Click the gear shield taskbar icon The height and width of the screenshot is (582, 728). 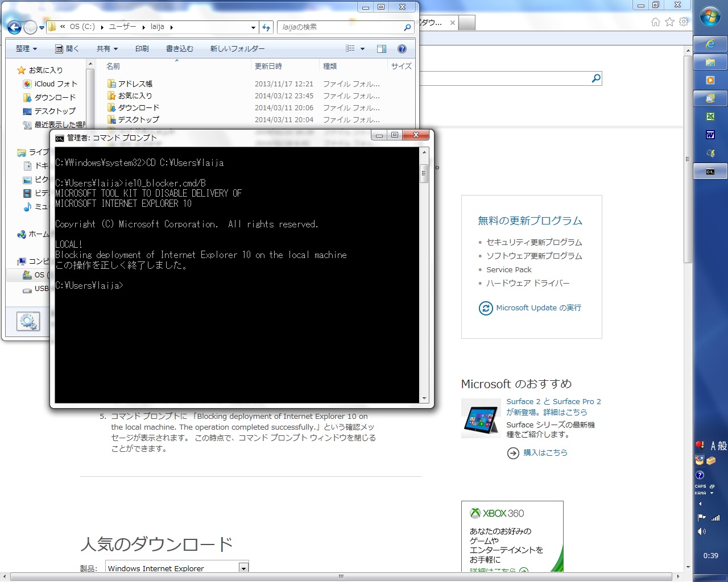pos(710,153)
